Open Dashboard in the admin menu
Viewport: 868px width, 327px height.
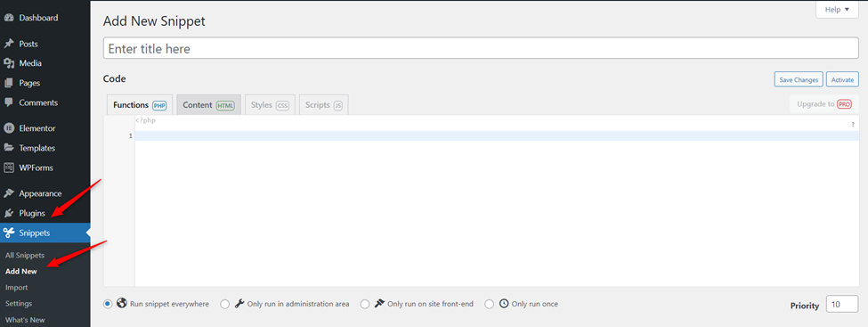point(45,18)
